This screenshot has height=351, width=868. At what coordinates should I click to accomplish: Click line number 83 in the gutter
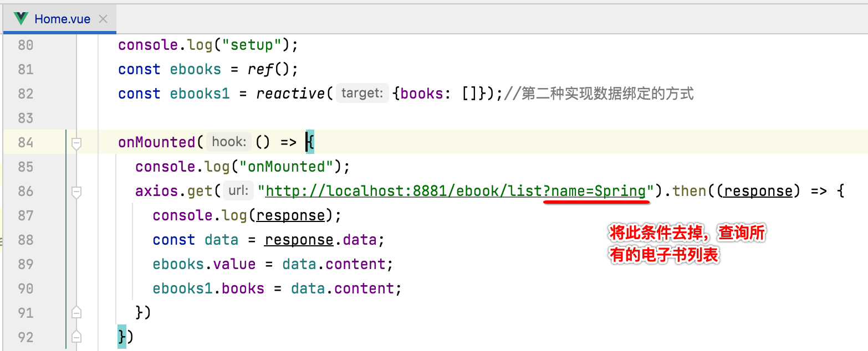25,118
